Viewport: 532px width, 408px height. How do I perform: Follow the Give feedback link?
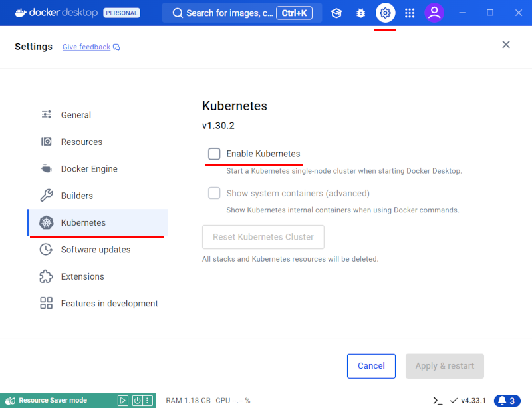pyautogui.click(x=86, y=47)
